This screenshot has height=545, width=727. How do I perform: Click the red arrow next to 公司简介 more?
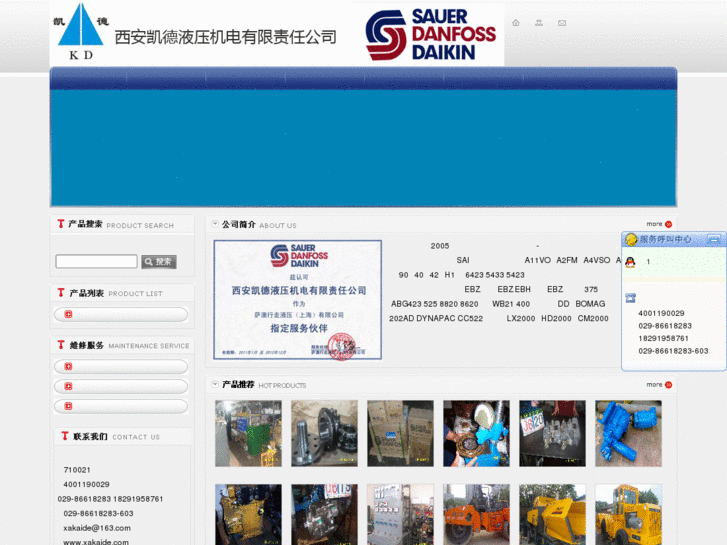[668, 224]
